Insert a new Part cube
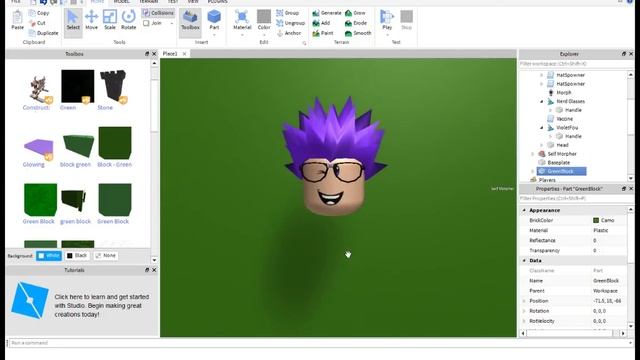Screen dimensions: 640x360 click(214, 18)
